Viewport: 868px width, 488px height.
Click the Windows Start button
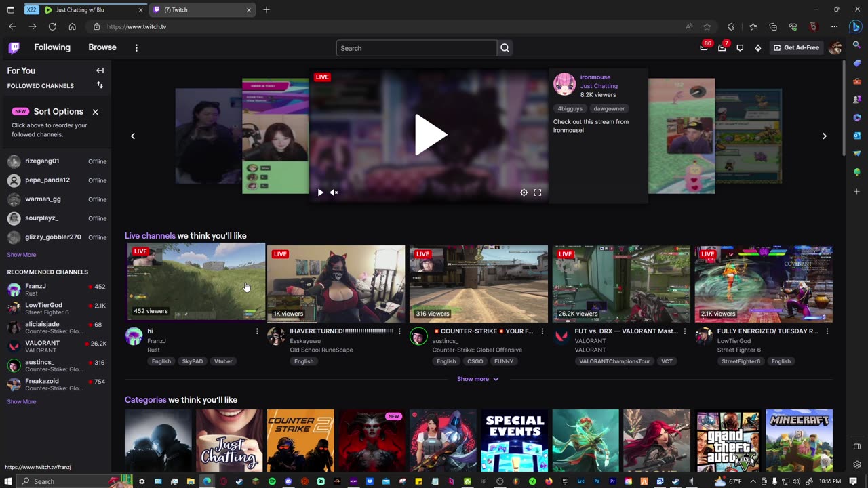click(x=8, y=481)
